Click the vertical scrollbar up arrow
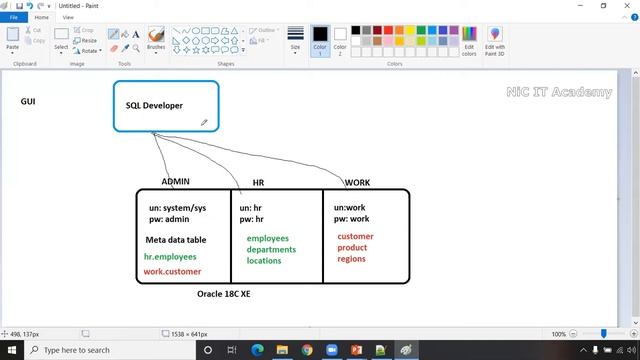 point(636,73)
